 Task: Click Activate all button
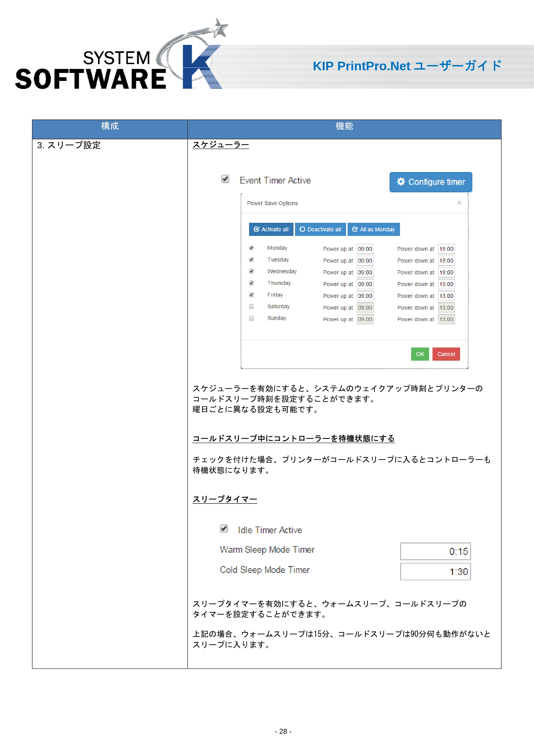tap(271, 229)
